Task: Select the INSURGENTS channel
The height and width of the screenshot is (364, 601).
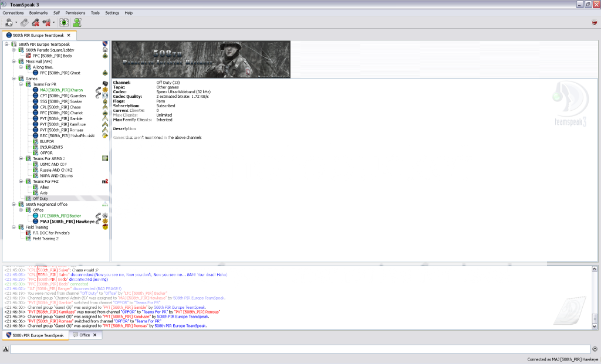Action: [52, 147]
